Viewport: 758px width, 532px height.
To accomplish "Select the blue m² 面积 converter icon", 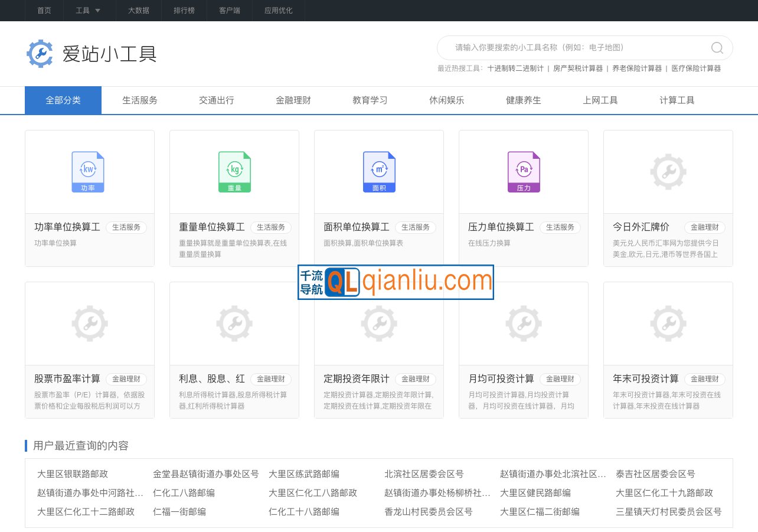I will [378, 171].
